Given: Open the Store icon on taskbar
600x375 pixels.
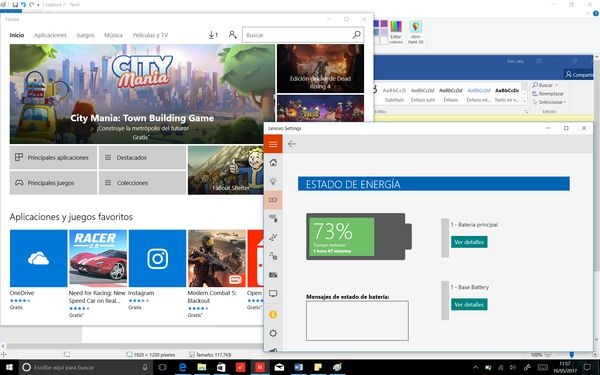Looking at the screenshot, I should point(221,367).
